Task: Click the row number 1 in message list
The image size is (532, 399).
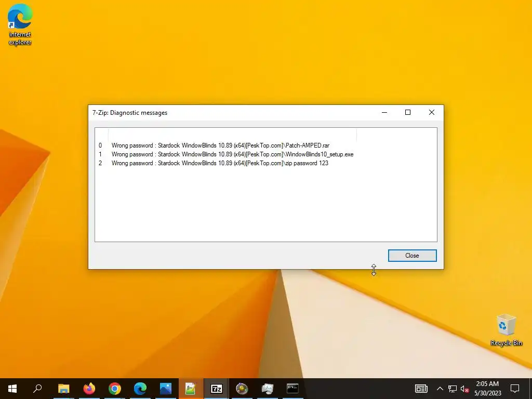Action: point(100,154)
